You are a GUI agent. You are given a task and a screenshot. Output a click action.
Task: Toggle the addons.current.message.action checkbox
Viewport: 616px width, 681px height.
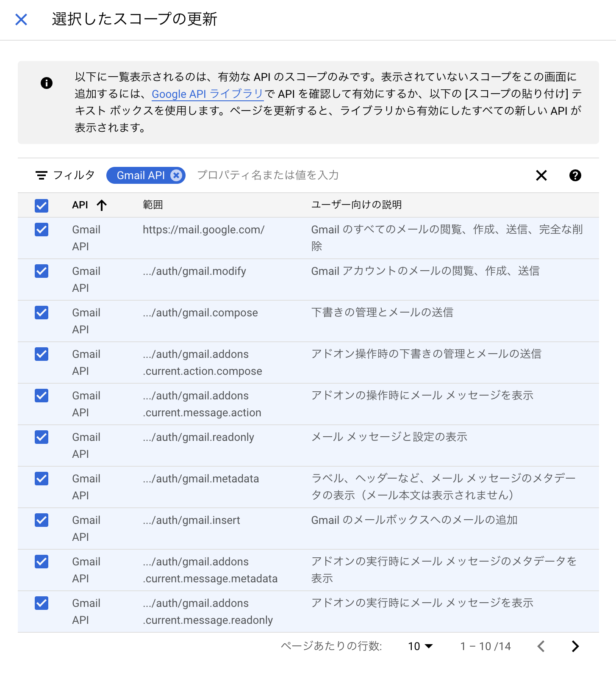pos(42,396)
